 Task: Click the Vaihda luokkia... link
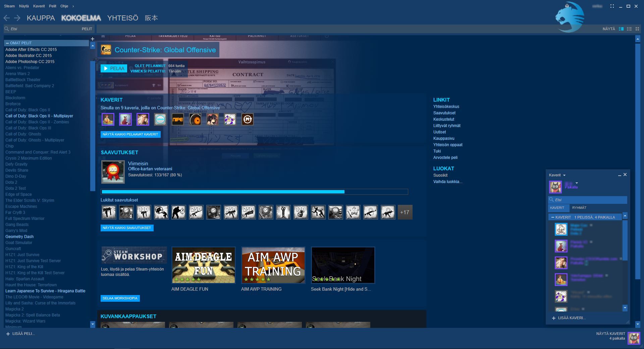(448, 182)
